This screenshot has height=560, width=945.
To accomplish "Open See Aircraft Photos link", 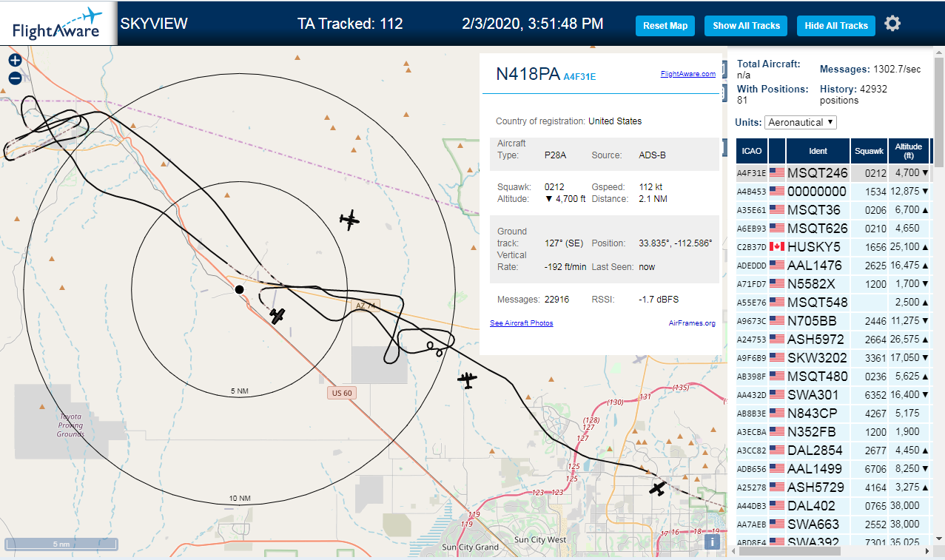I will click(521, 323).
